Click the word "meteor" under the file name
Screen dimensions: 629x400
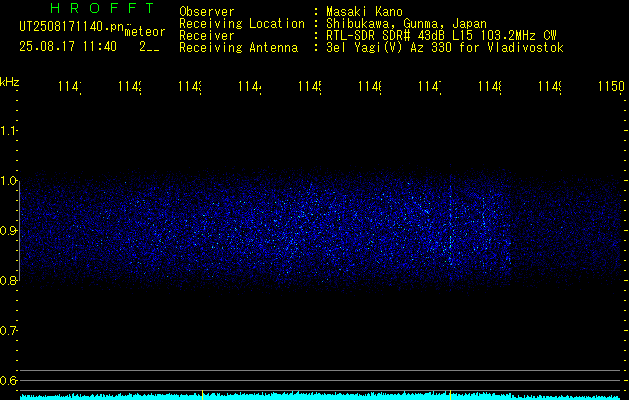click(145, 32)
